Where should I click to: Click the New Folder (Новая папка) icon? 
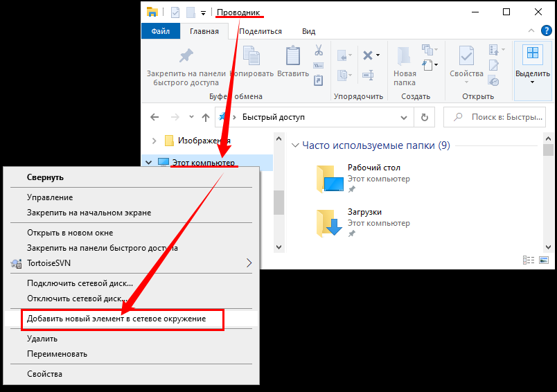pos(405,57)
